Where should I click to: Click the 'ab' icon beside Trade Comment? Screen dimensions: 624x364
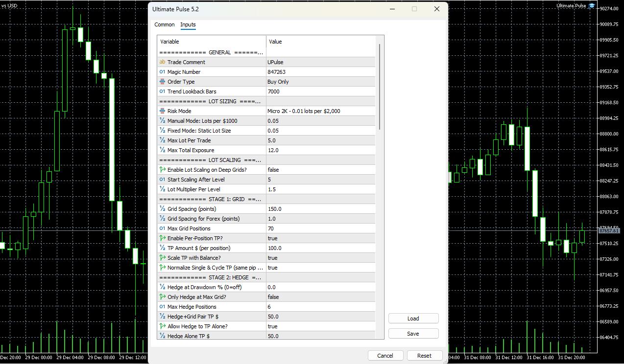coord(162,62)
